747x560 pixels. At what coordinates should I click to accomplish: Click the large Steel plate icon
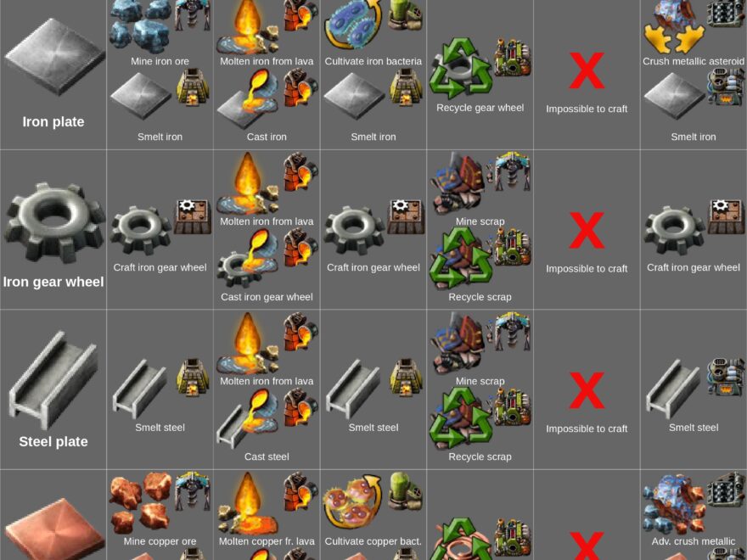[53, 380]
